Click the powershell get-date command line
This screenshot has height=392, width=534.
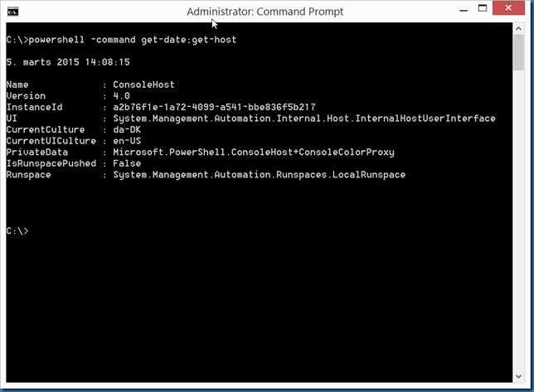120,40
